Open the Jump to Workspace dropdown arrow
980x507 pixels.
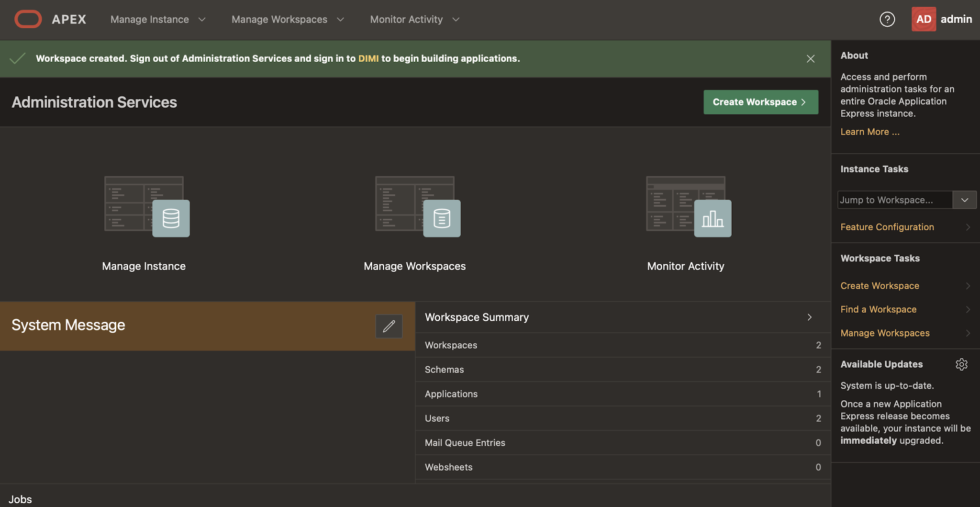(x=965, y=200)
